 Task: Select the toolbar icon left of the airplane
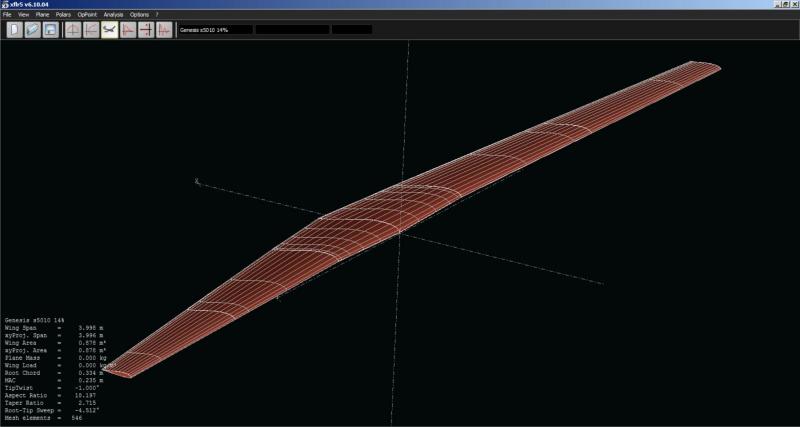[91, 30]
